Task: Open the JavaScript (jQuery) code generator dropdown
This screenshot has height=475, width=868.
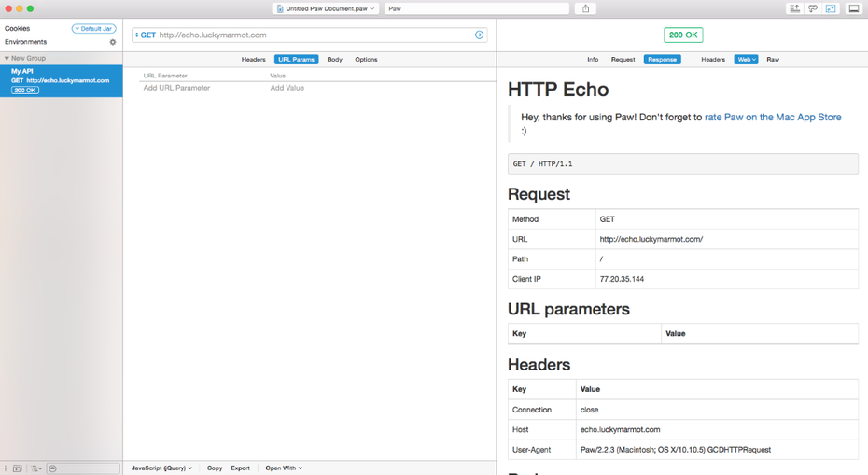Action: point(161,468)
